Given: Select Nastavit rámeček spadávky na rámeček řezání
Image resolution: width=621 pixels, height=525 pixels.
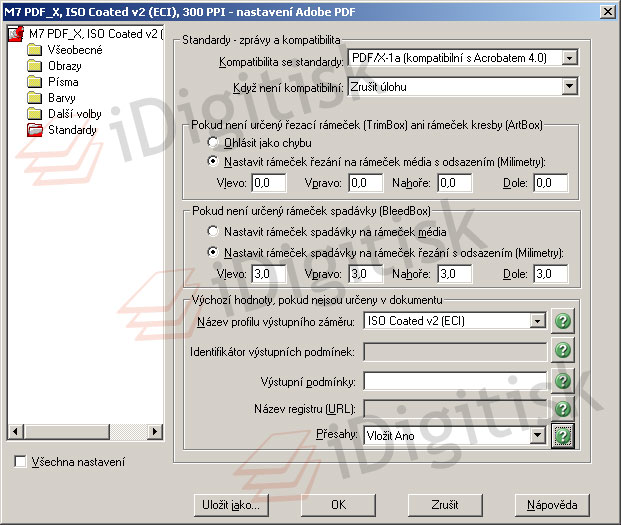Looking at the screenshot, I should coord(213,252).
